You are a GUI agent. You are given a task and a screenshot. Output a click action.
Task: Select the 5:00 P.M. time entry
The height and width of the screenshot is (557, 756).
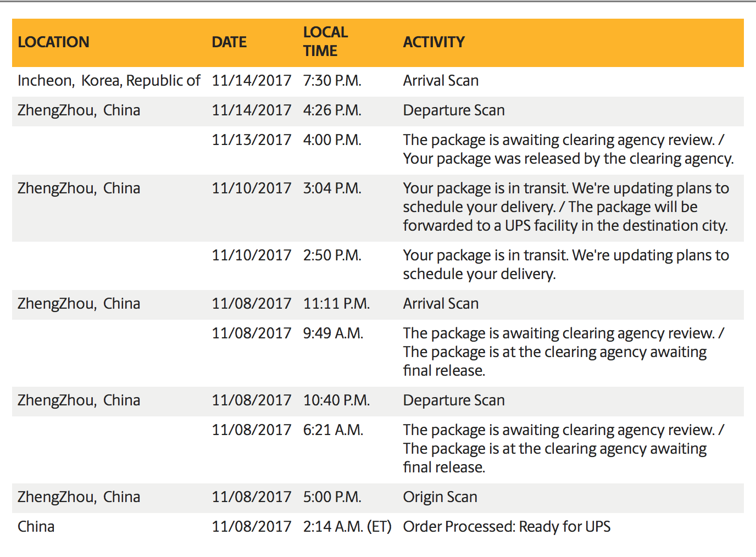coord(332,497)
